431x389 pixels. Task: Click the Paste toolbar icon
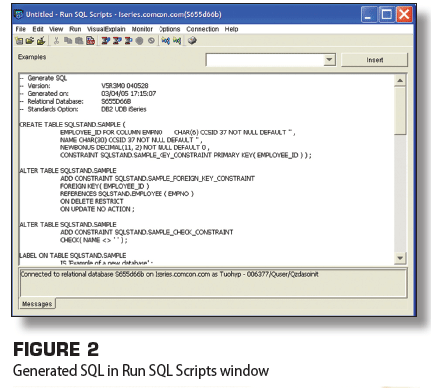tap(79, 41)
